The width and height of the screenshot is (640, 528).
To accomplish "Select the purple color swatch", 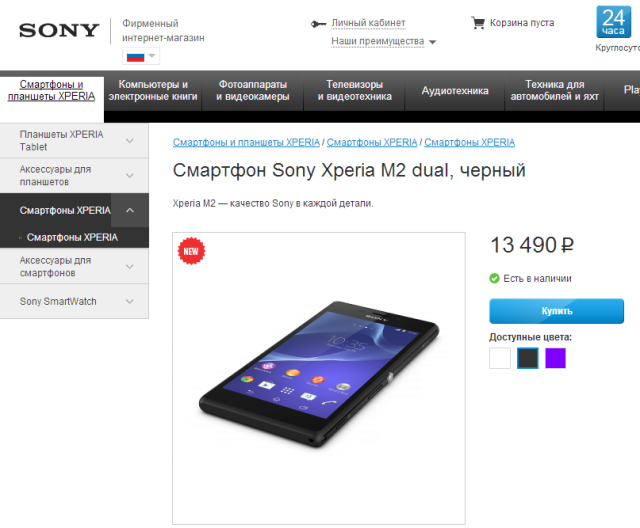I will pos(556,358).
